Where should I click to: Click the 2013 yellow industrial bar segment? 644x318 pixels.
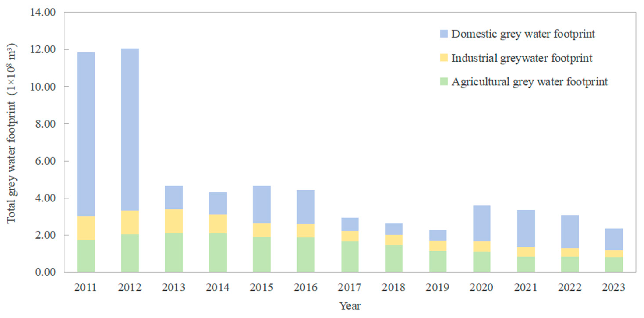pyautogui.click(x=174, y=221)
